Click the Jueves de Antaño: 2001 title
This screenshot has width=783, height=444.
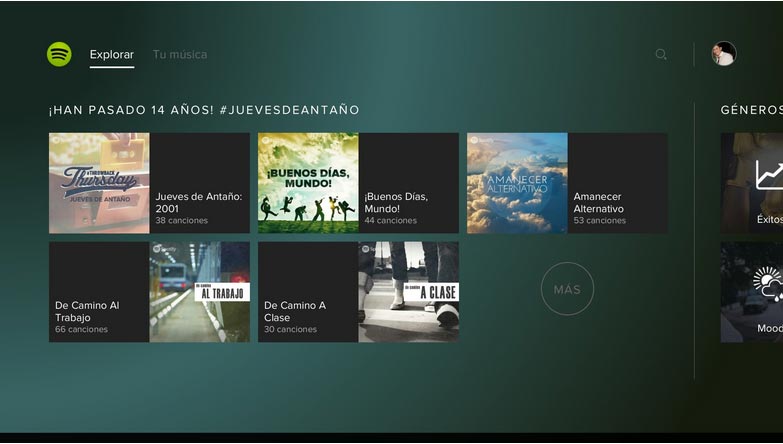point(199,203)
